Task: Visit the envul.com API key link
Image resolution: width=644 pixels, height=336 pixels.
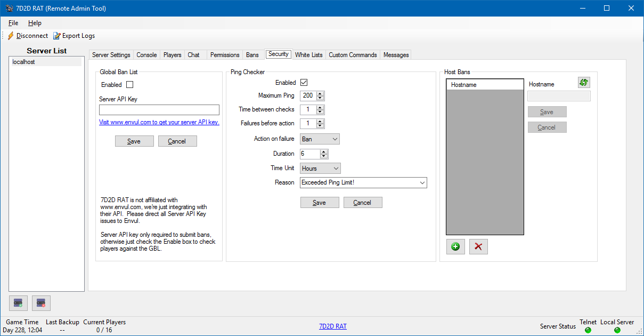Action: click(159, 122)
